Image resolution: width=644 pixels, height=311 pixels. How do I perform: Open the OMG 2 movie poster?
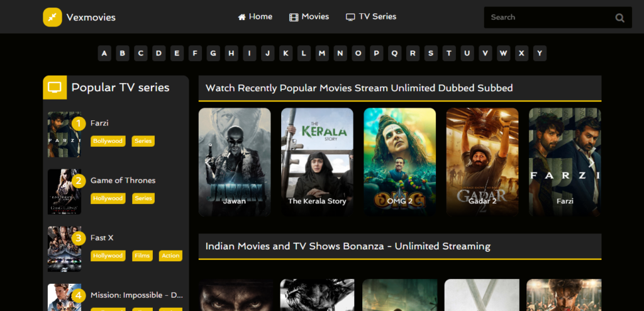399,162
